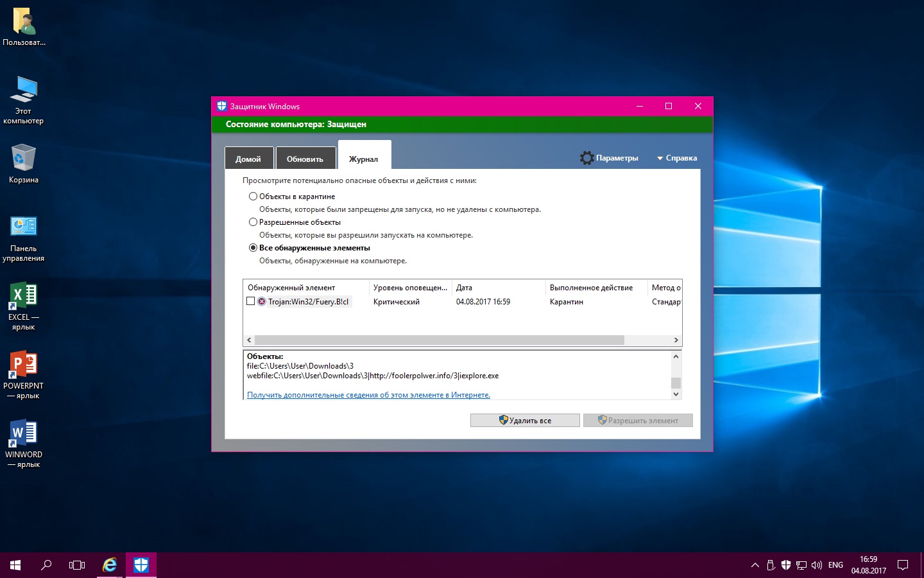Open EXCEL shortcut on desktop
This screenshot has width=924, height=578.
[23, 306]
